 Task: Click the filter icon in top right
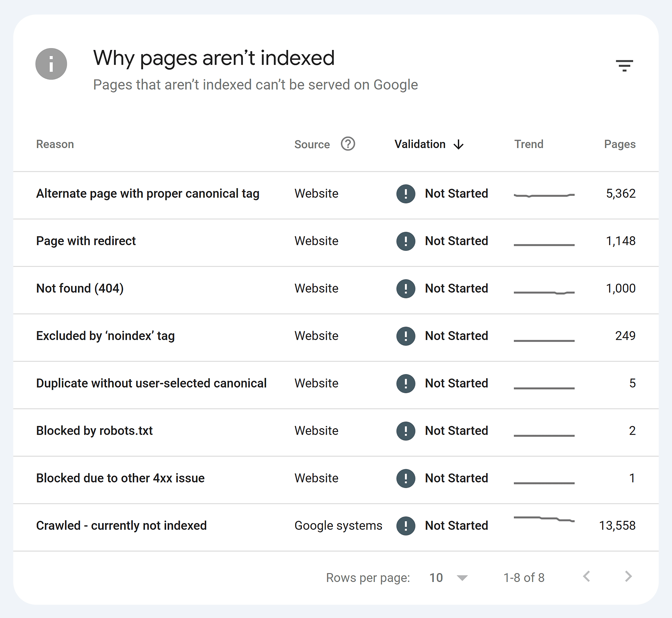click(x=625, y=66)
